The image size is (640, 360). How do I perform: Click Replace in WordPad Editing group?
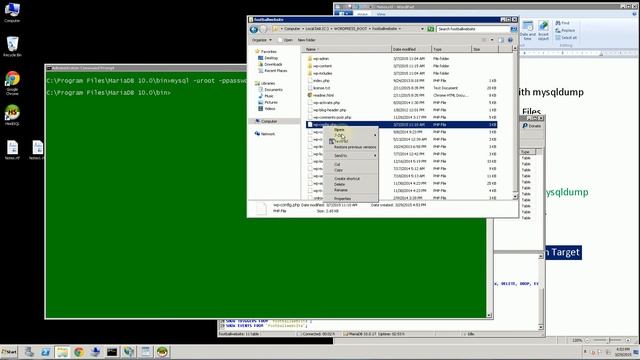(565, 31)
